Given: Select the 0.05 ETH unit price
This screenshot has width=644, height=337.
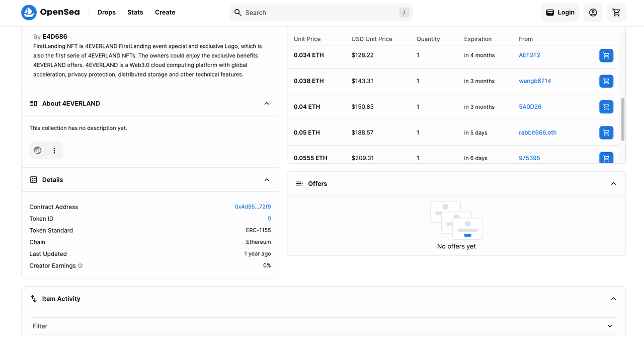Looking at the screenshot, I should 307,132.
